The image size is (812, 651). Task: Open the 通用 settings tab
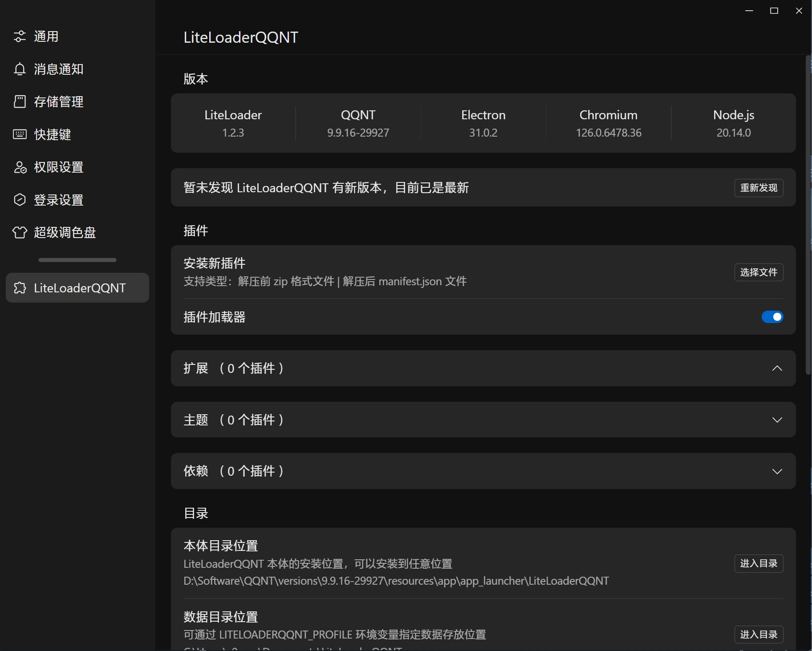77,36
